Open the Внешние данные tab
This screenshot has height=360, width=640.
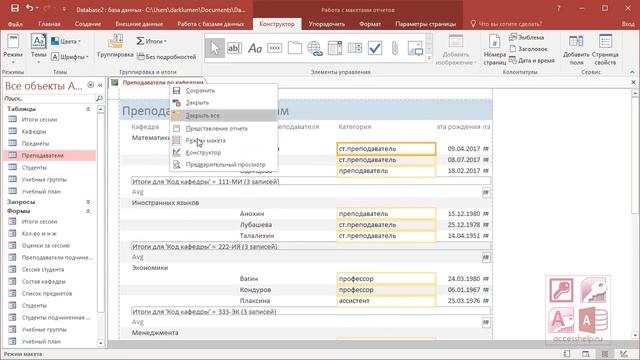point(139,24)
